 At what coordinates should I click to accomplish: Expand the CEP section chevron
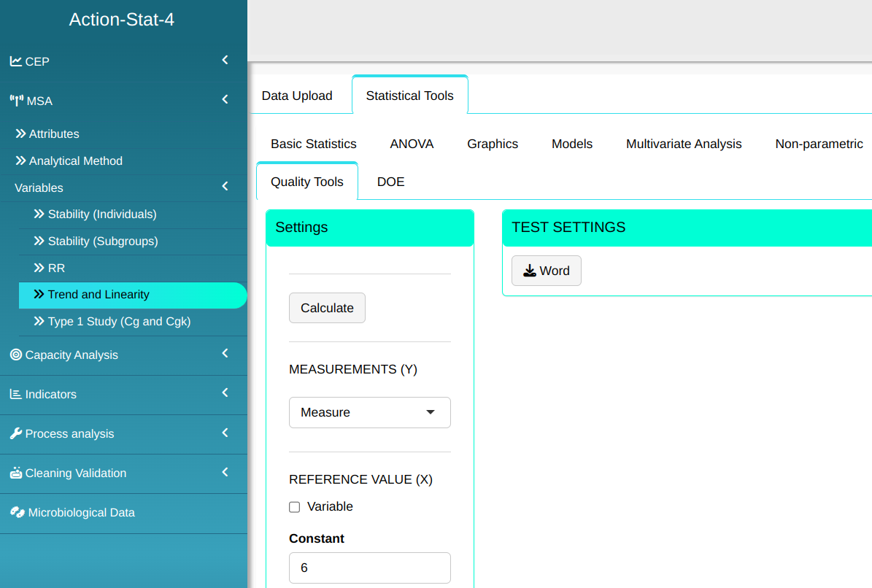[x=225, y=61]
